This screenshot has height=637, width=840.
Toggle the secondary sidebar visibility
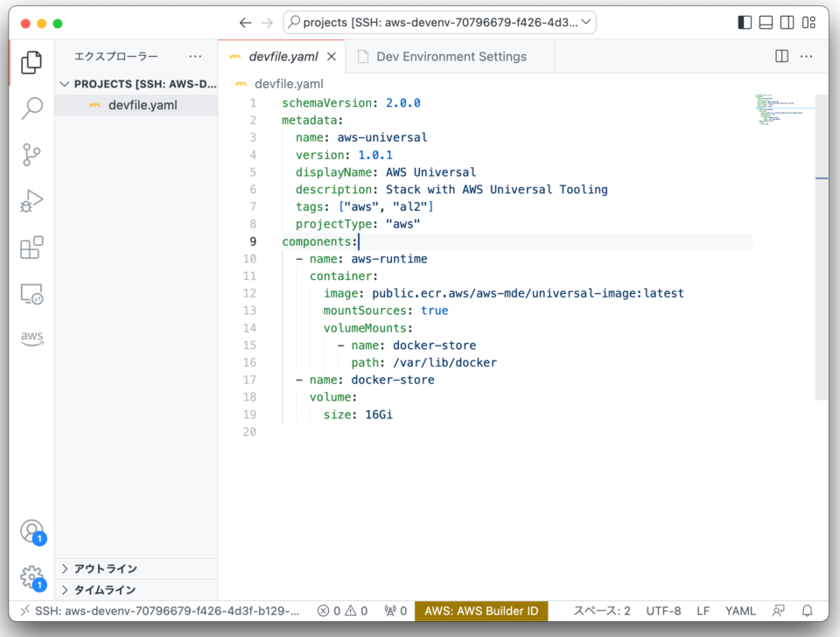click(786, 22)
